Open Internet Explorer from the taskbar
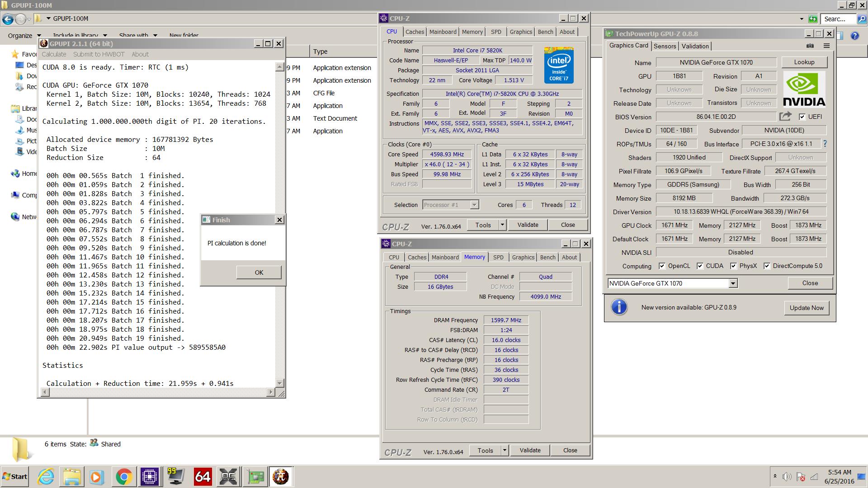 point(46,477)
